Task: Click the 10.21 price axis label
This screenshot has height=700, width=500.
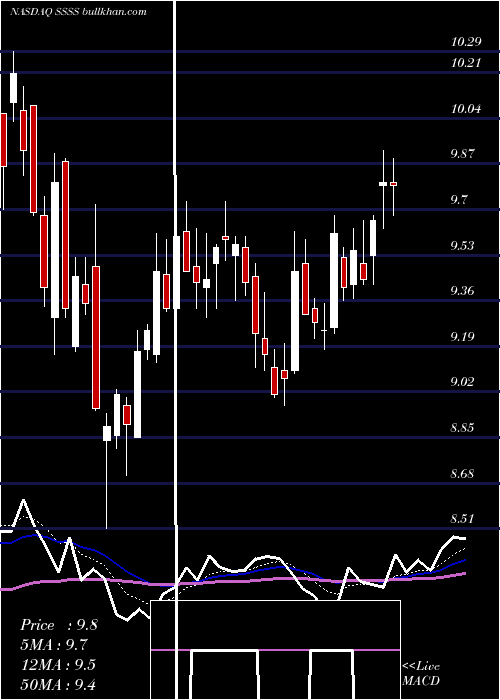Action: [466, 63]
